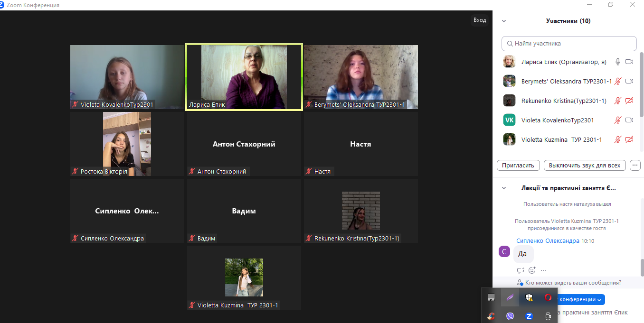Click the 'Вход' view button above the video grid
The height and width of the screenshot is (323, 644).
coord(480,20)
